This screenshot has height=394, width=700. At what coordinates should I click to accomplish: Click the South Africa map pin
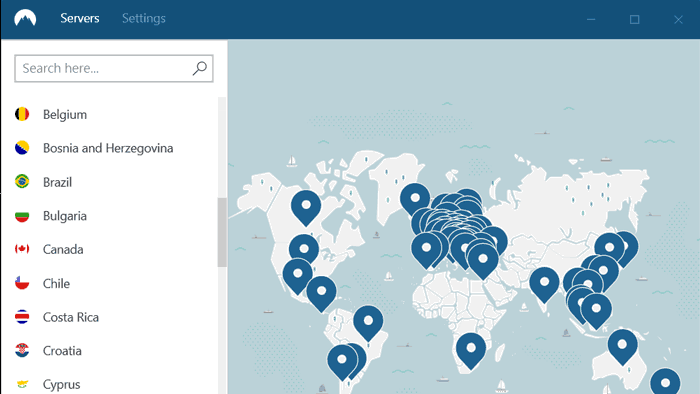[471, 351]
